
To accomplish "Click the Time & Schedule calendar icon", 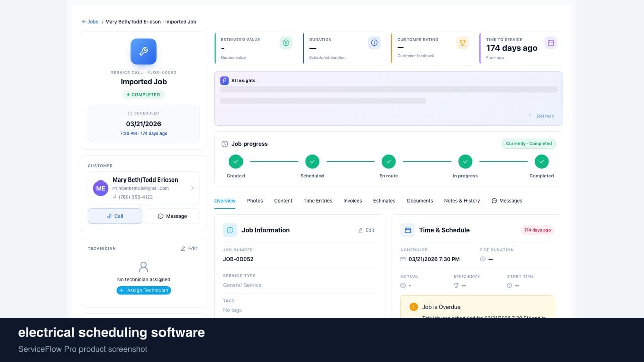I will click(x=408, y=230).
